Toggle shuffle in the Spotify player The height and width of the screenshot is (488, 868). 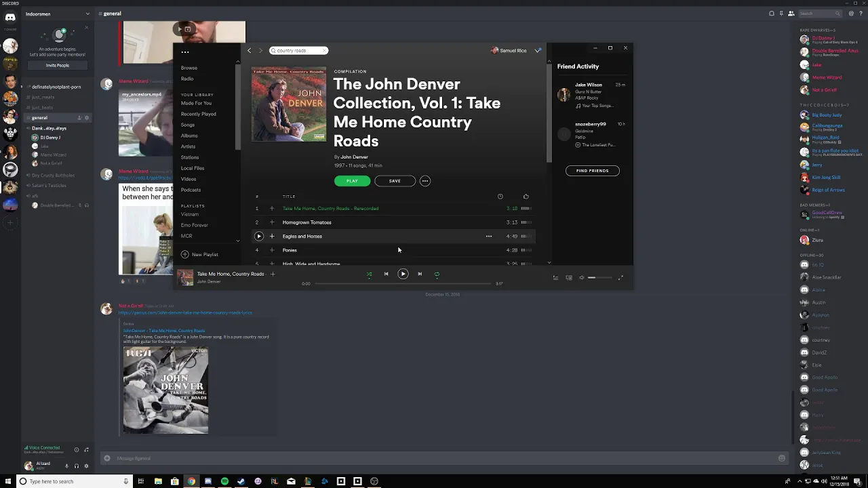pyautogui.click(x=369, y=274)
